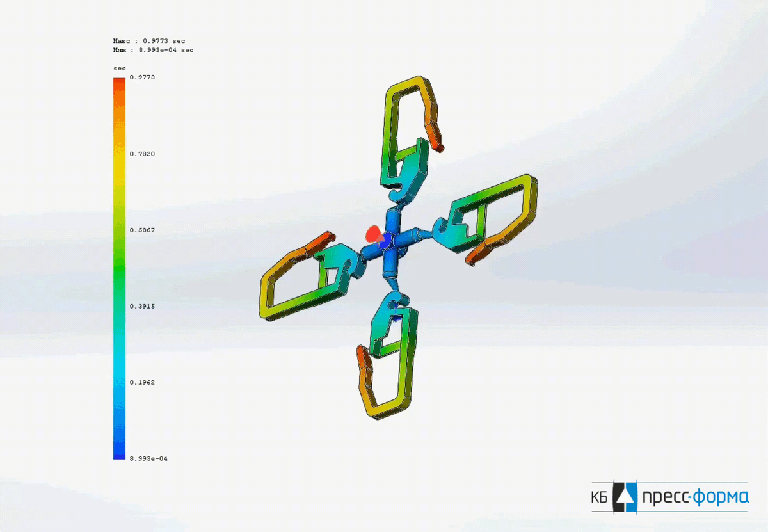Click the 'Макс : 0.9773 sec' readout

149,41
